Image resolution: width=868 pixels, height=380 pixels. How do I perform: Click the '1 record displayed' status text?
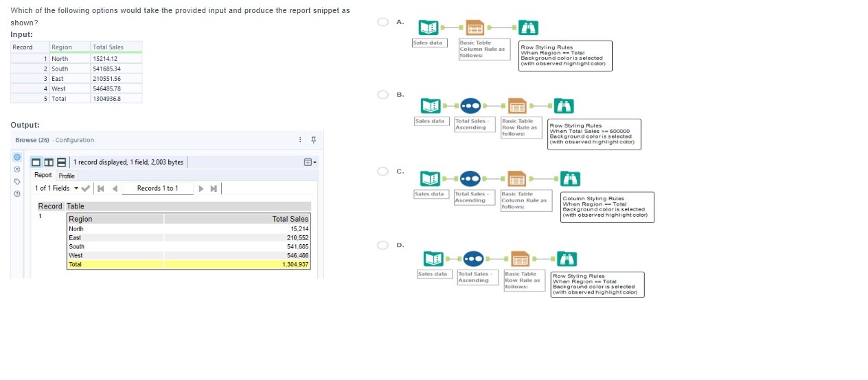pyautogui.click(x=128, y=163)
